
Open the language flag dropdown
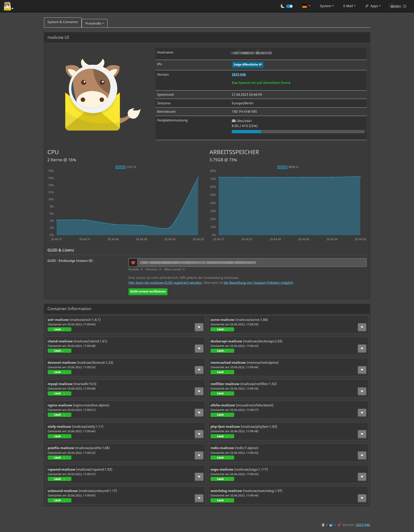point(306,6)
